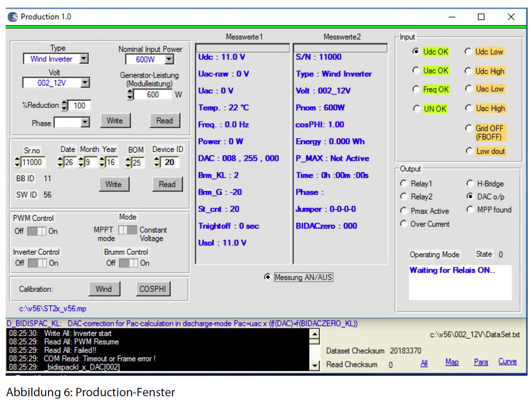Toggle the Inverter Control switch
532x404 pixels.
[x=37, y=263]
